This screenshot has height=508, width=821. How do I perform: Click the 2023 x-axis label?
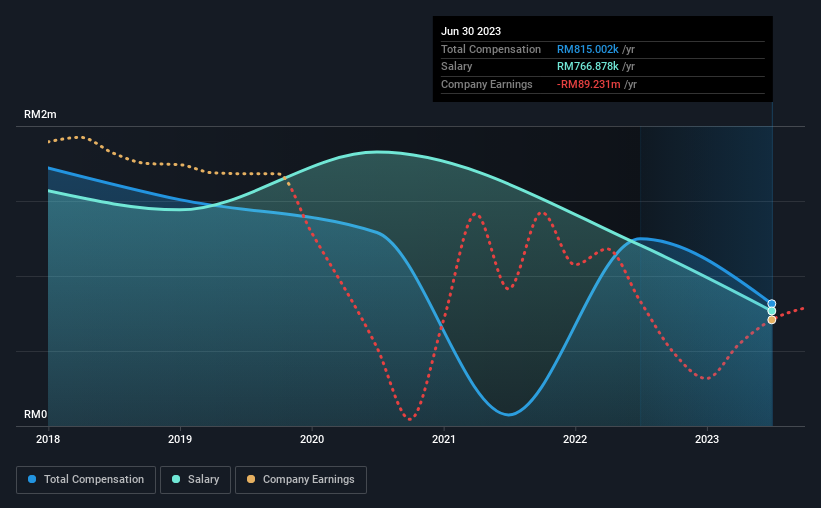point(707,439)
